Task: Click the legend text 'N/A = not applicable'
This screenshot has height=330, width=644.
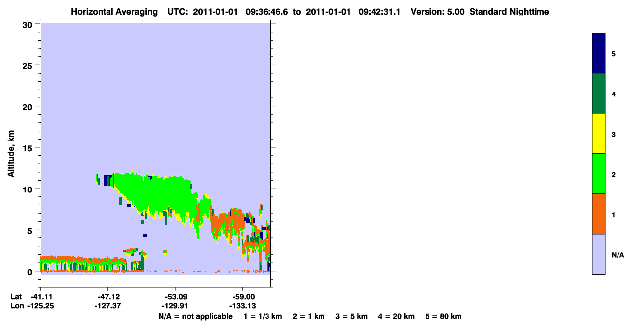Action: point(196,317)
